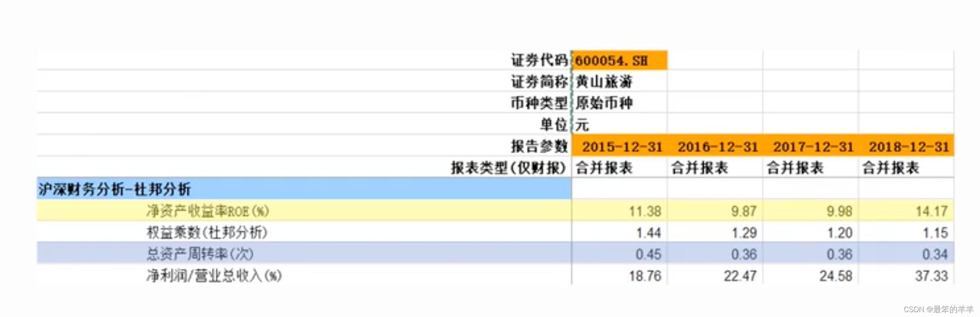Click ROE value 14.17
The image size is (980, 317).
point(932,211)
